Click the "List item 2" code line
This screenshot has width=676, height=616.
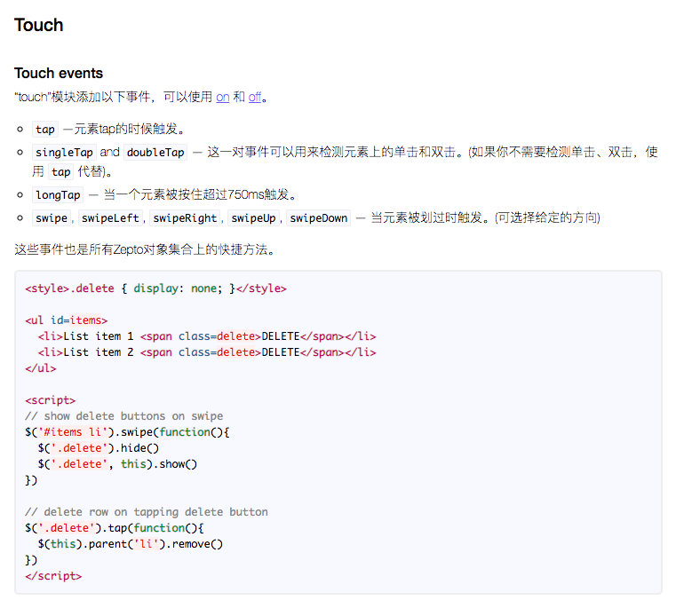tap(207, 352)
